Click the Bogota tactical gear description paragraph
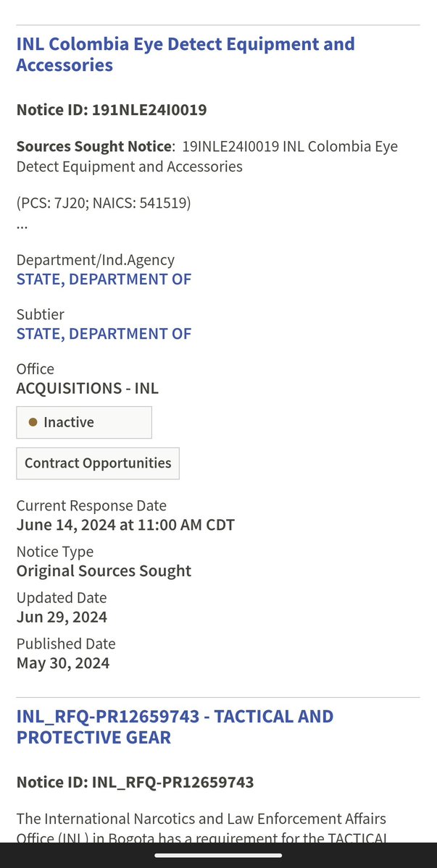 pyautogui.click(x=201, y=829)
